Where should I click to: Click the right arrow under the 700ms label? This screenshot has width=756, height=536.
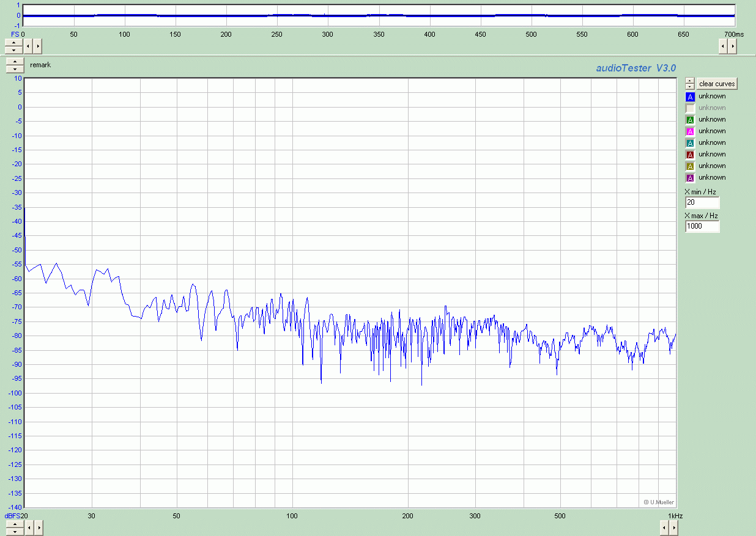pos(732,46)
